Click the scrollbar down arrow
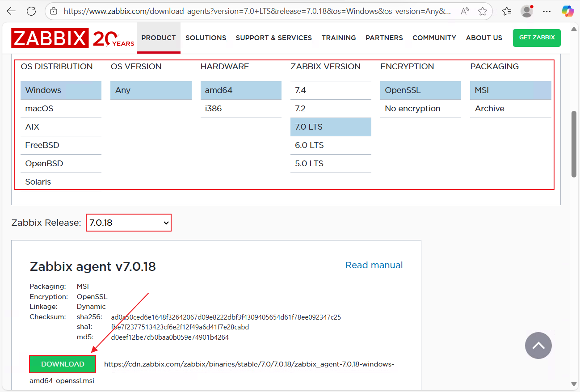 [x=575, y=384]
